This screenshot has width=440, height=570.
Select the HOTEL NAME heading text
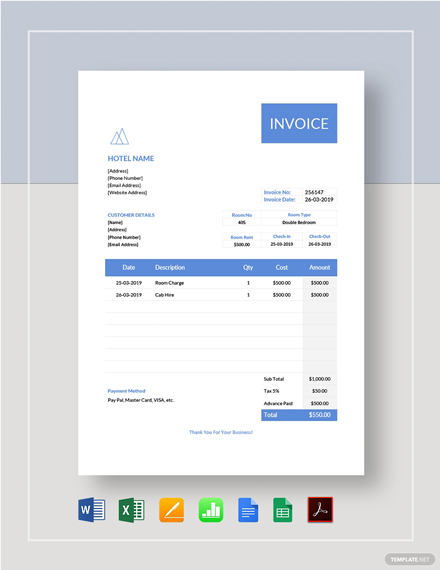pyautogui.click(x=131, y=158)
